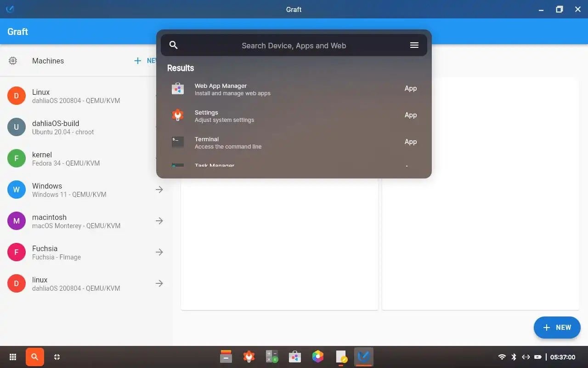This screenshot has height=368, width=588.
Task: Click the Graft logo in title bar
Action: coord(10,9)
